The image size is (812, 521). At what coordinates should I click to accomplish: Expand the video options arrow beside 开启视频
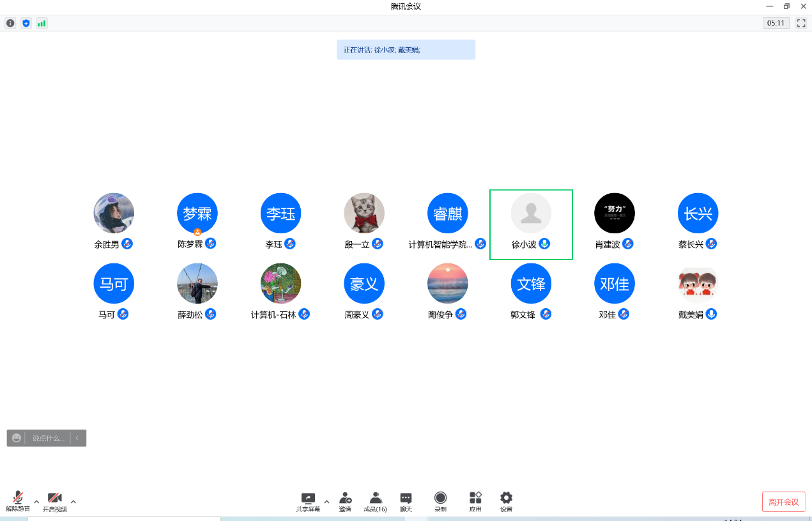[73, 502]
